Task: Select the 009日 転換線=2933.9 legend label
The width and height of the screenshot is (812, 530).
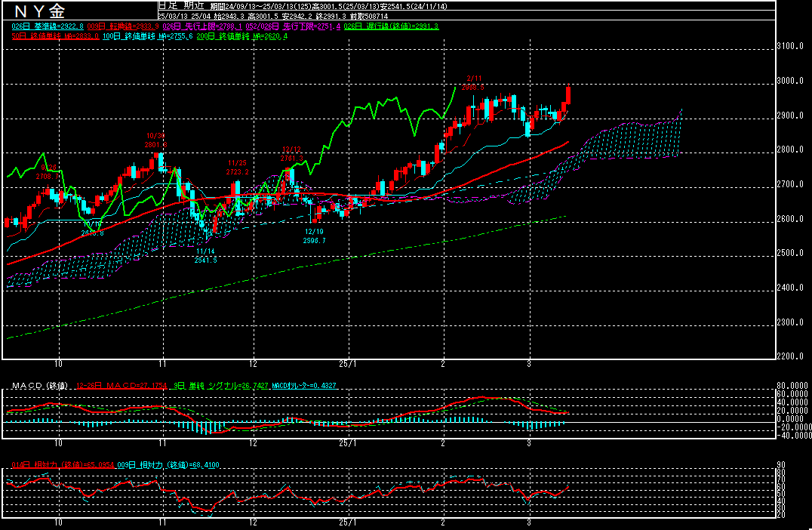Action: 123,26
